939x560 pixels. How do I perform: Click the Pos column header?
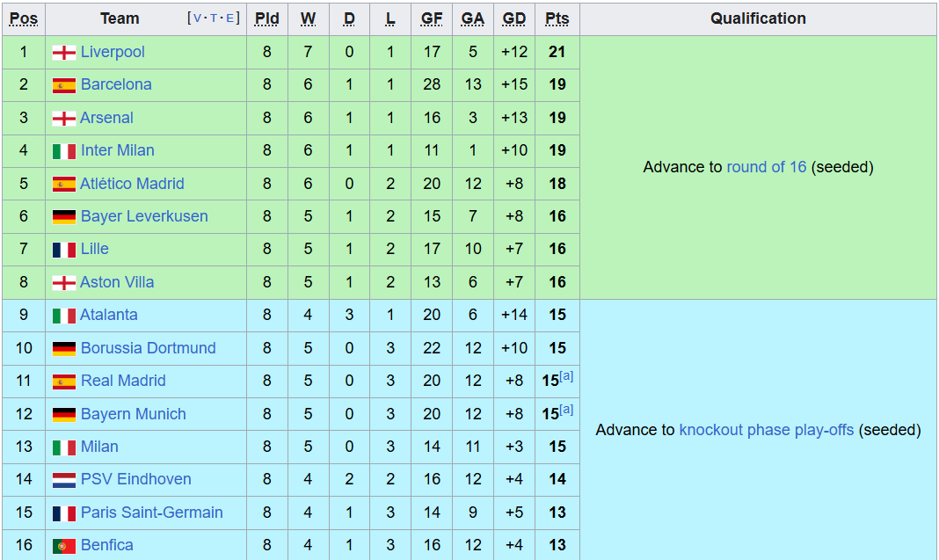[x=24, y=18]
